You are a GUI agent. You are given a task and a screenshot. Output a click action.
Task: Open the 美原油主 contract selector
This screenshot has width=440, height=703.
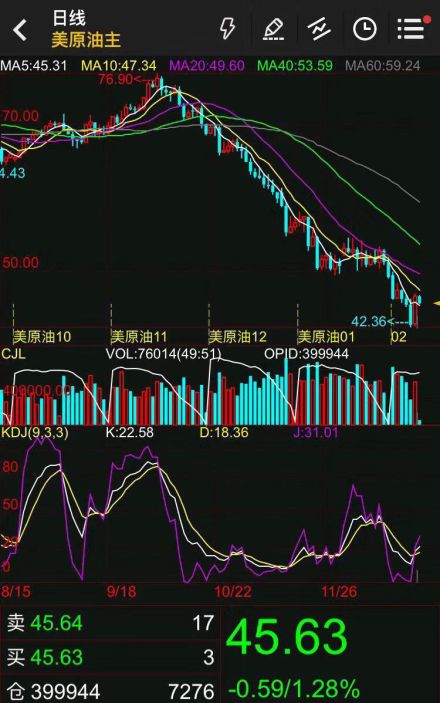point(86,40)
